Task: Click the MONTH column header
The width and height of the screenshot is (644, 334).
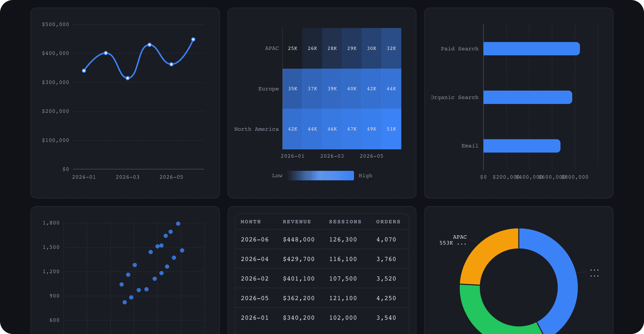Action: 251,221
